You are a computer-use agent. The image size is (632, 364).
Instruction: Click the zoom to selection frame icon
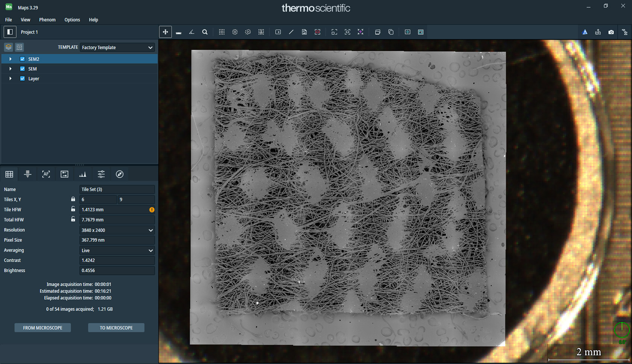[347, 32]
